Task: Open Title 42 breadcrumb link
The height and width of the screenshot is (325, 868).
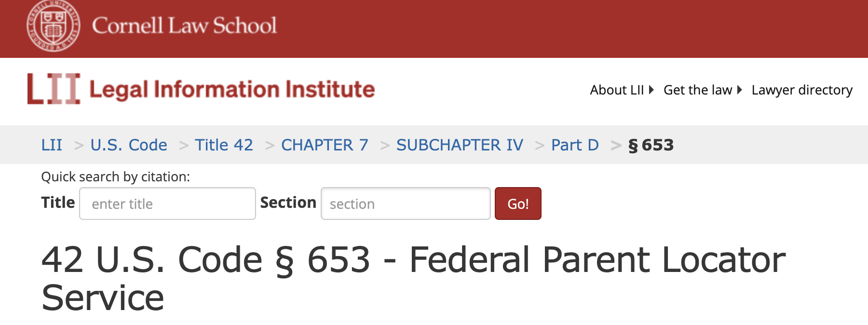Action: coord(224,145)
